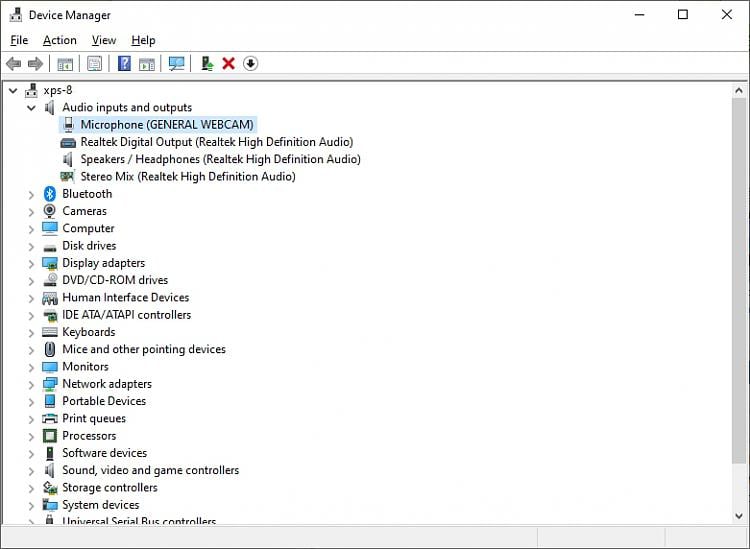Image resolution: width=750 pixels, height=549 pixels.
Task: Collapse the xps-8 root node
Action: [x=13, y=90]
